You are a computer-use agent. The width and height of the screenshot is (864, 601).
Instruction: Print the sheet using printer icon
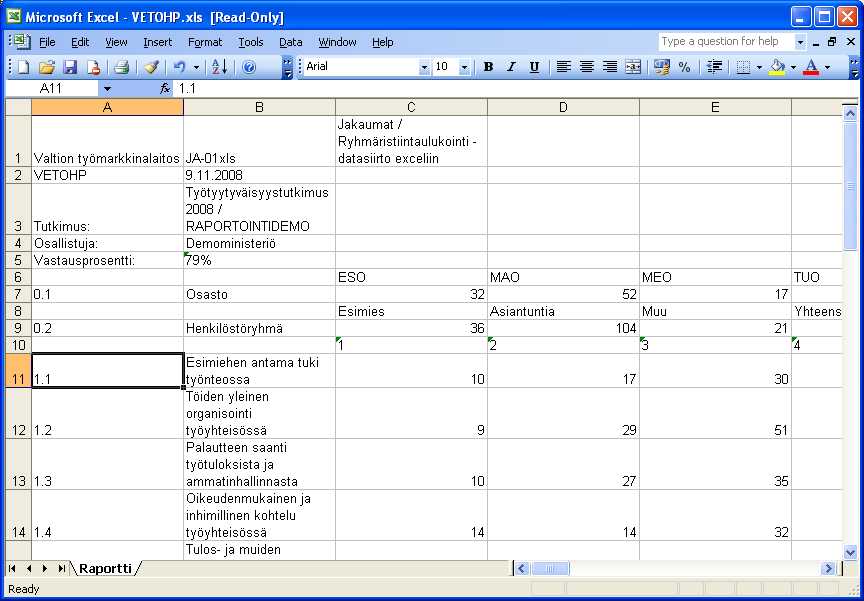pyautogui.click(x=121, y=67)
